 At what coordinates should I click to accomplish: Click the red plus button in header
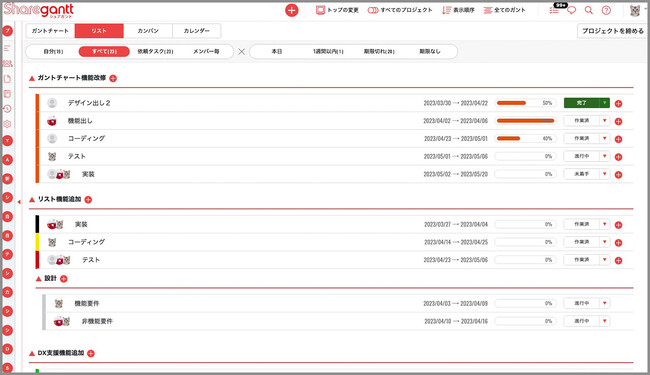click(x=291, y=10)
